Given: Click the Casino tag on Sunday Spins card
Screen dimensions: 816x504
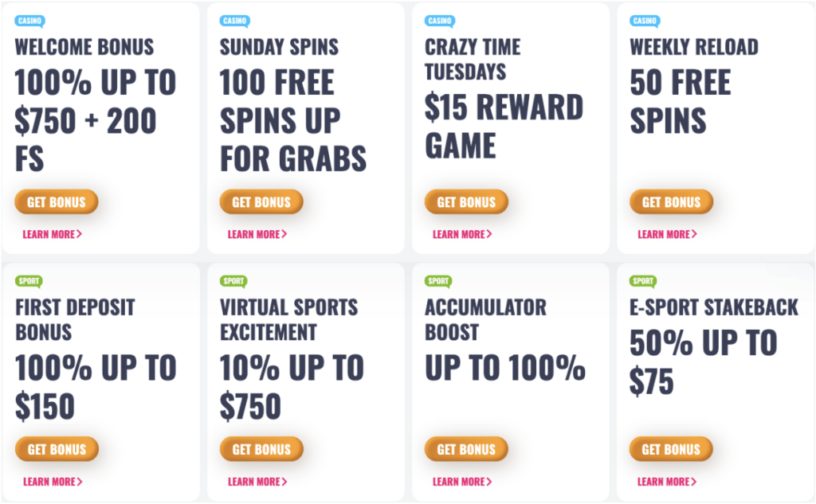Looking at the screenshot, I should click(235, 21).
